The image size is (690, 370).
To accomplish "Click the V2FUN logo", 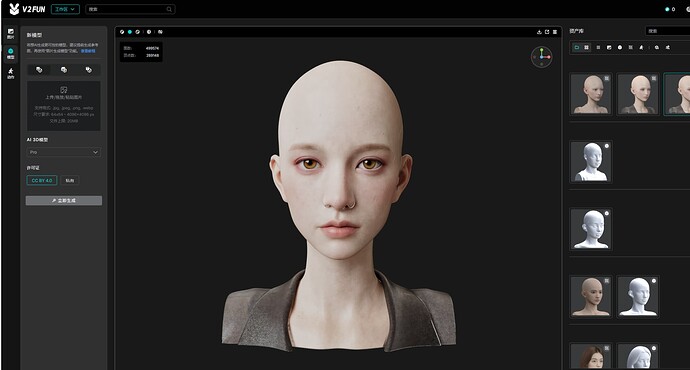I will tap(27, 9).
